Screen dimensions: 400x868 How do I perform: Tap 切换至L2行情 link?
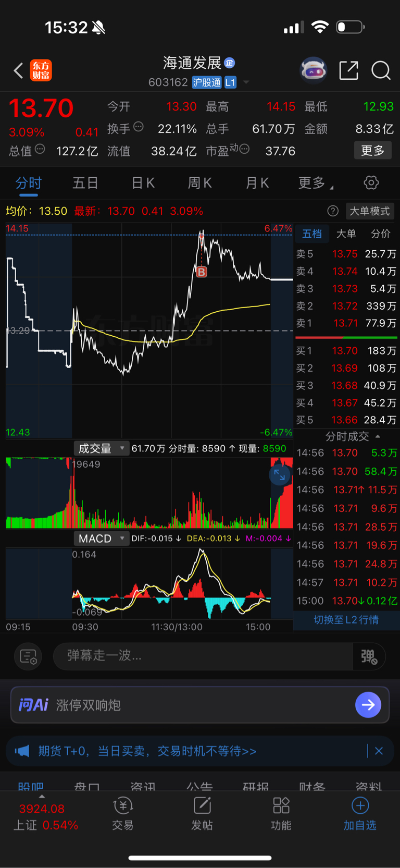click(x=346, y=620)
